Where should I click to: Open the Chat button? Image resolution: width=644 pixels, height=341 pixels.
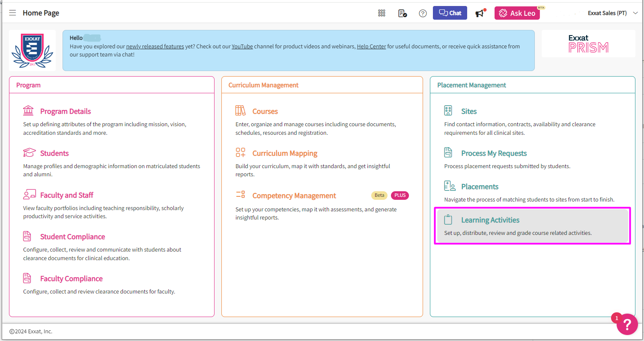point(450,13)
